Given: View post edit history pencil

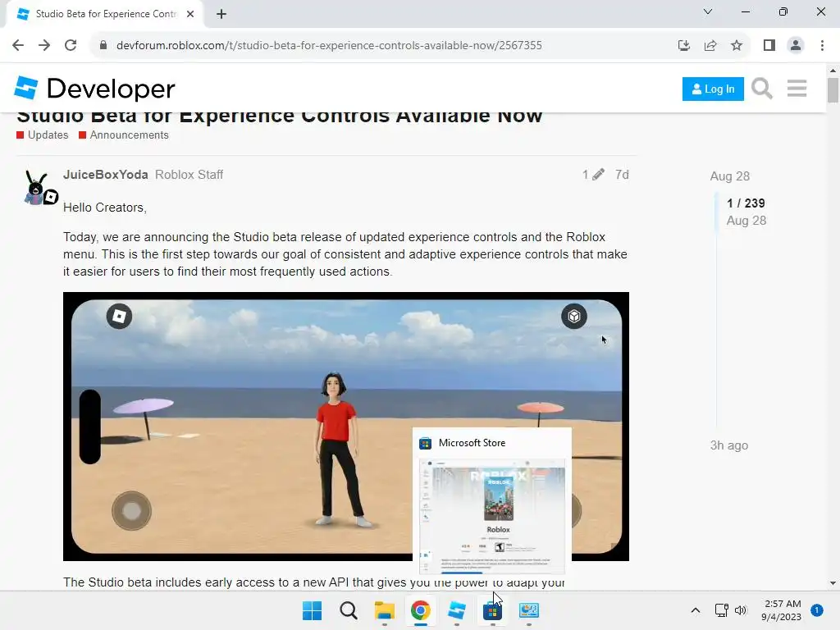Looking at the screenshot, I should pos(593,175).
